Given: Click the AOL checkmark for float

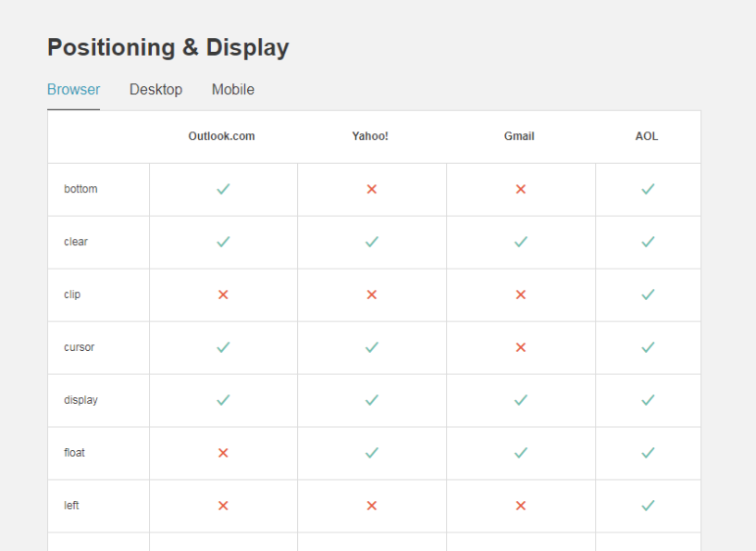Looking at the screenshot, I should coord(648,452).
